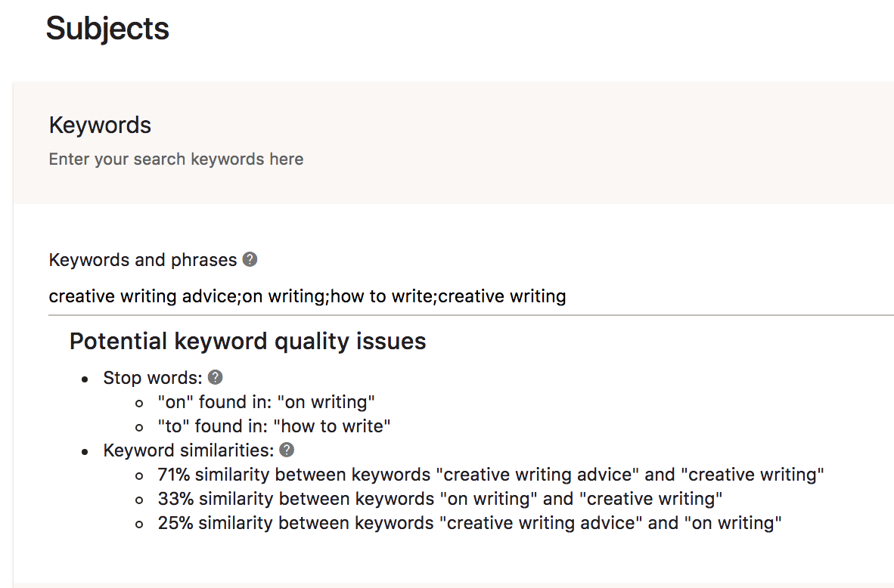894x588 pixels.
Task: Click the "Keywords and phrases" field label
Action: [x=143, y=260]
